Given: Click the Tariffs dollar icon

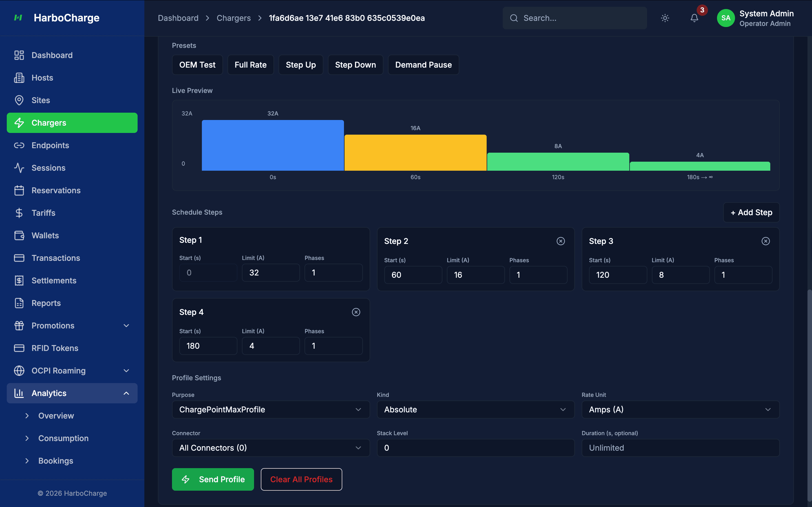Looking at the screenshot, I should click(19, 213).
